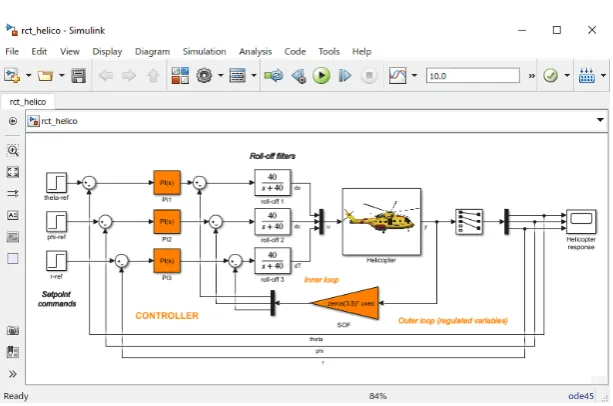Select the rct_helico model tab

(28, 102)
